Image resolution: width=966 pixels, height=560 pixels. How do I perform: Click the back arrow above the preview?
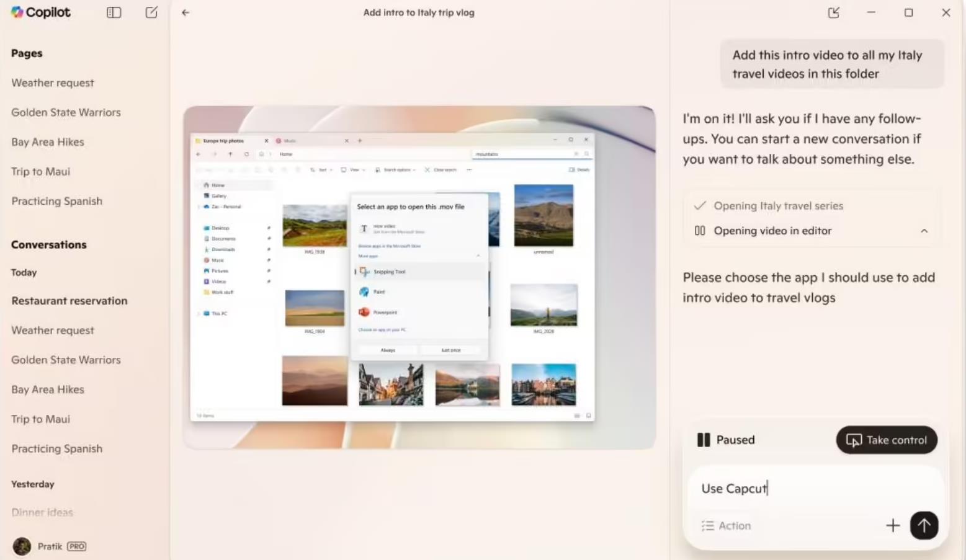(186, 12)
